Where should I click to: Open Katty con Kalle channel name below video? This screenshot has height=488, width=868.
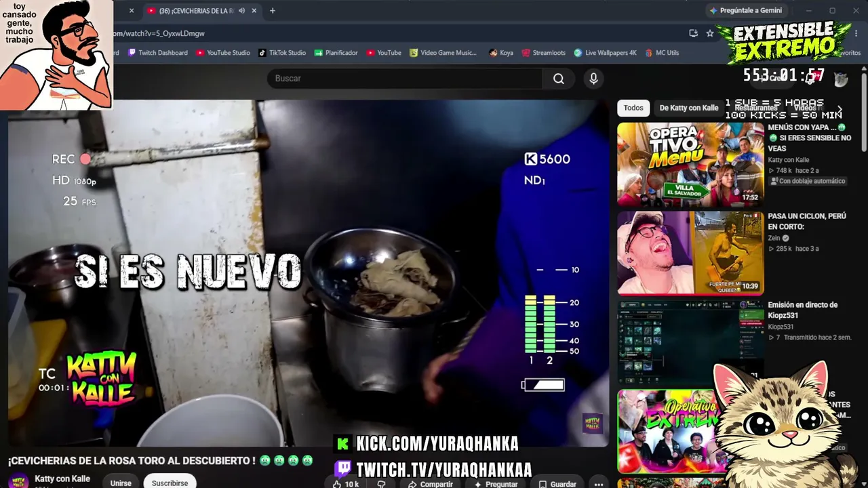pos(62,479)
